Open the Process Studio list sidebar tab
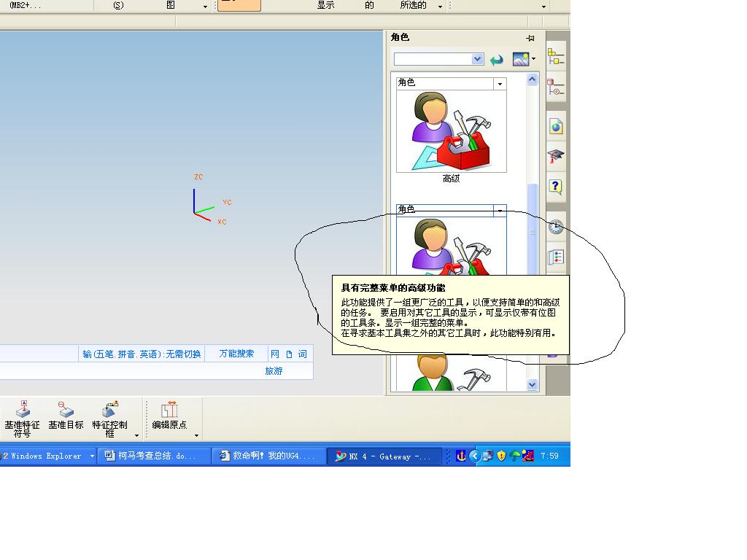747x560 pixels. click(555, 257)
